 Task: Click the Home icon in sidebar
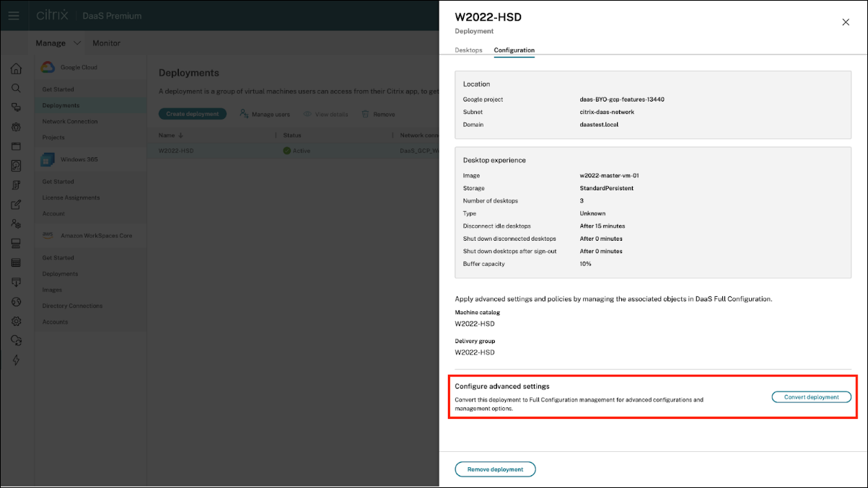(x=16, y=69)
